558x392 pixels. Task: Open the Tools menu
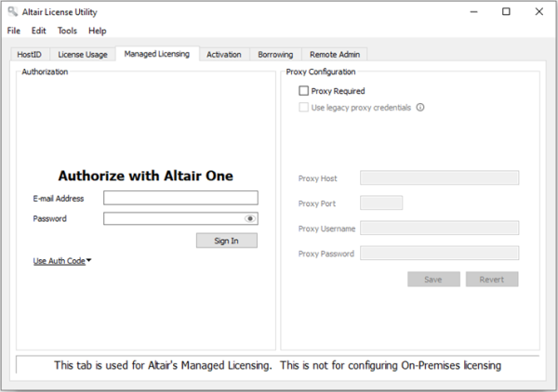pyautogui.click(x=67, y=31)
